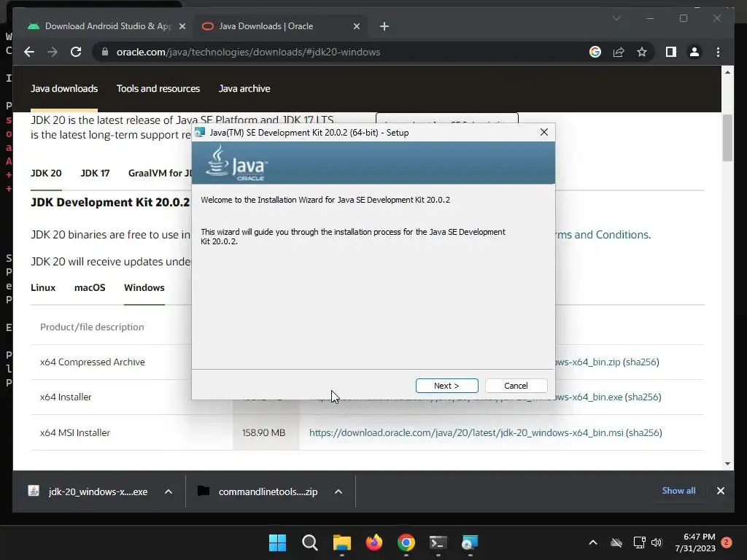This screenshot has height=560, width=747.
Task: Click the Terms and Conditions link text
Action: 602,235
